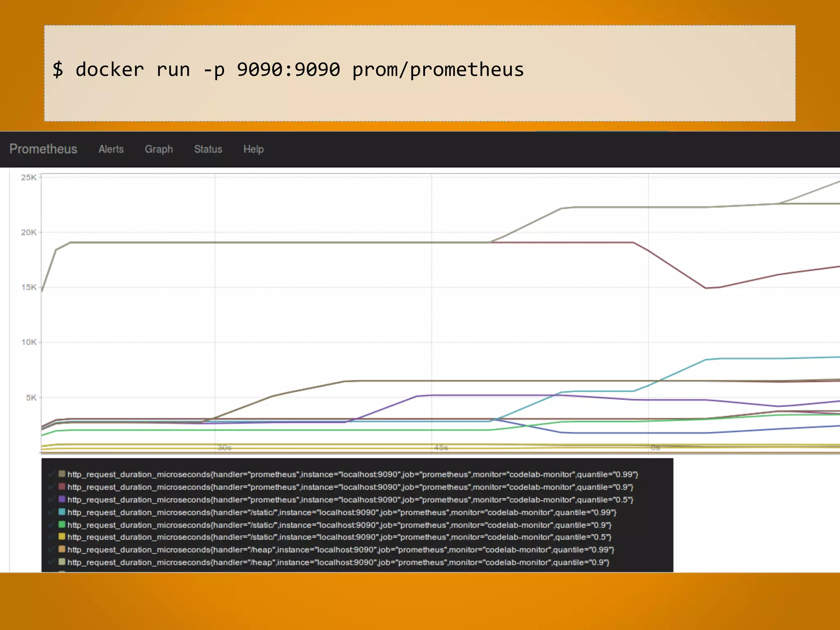Select legend label for /heap quantile 0.9 series
The width and height of the screenshot is (840, 630).
pyautogui.click(x=338, y=562)
